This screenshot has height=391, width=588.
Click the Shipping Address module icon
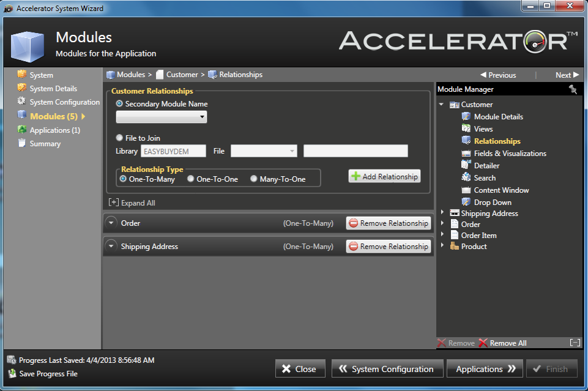(454, 213)
